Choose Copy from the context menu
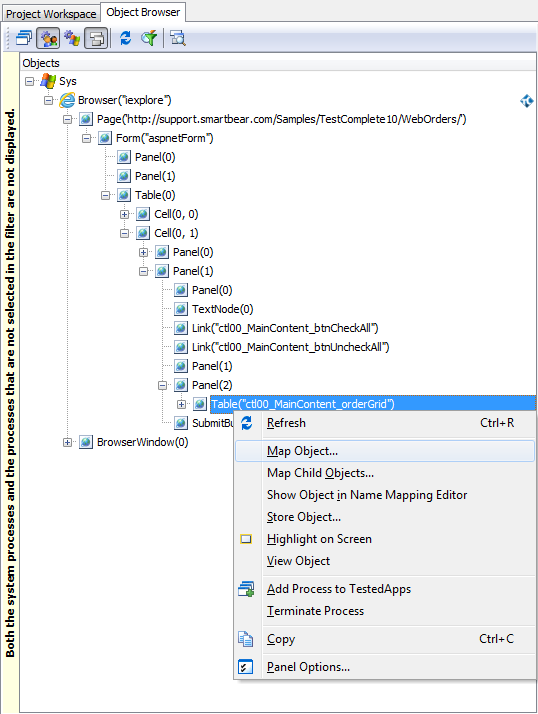This screenshot has height=714, width=538. pos(385,639)
